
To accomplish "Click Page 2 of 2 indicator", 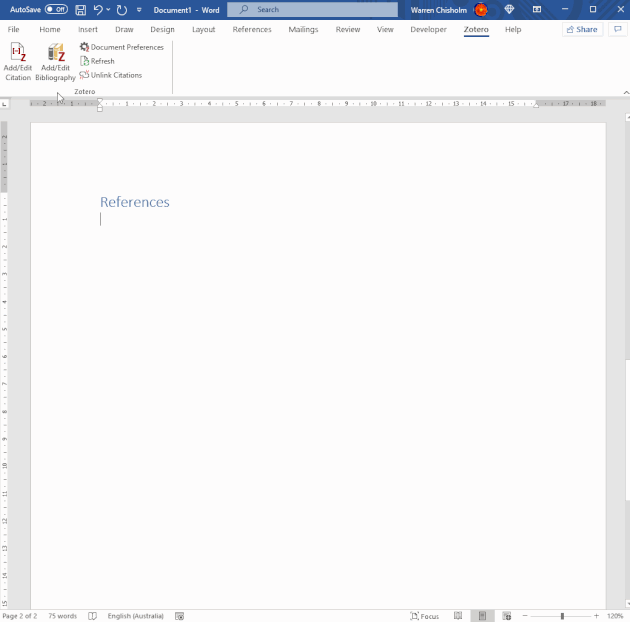I will coord(20,616).
